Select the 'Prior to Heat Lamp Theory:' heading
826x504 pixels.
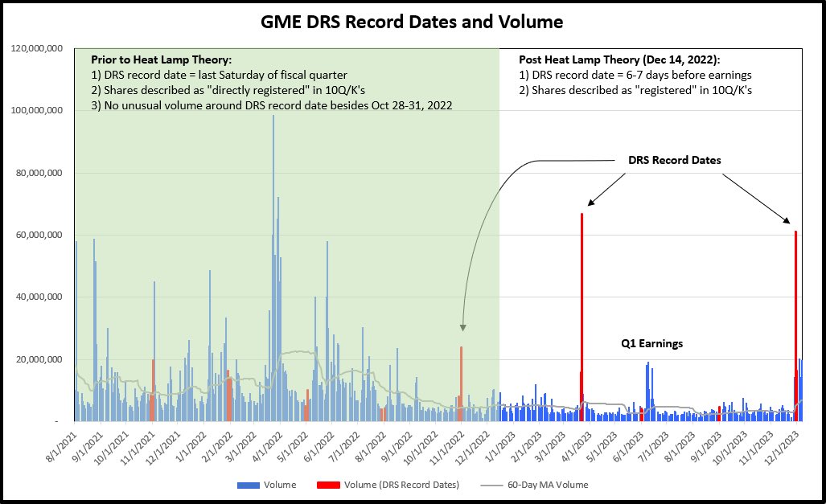tap(161, 60)
